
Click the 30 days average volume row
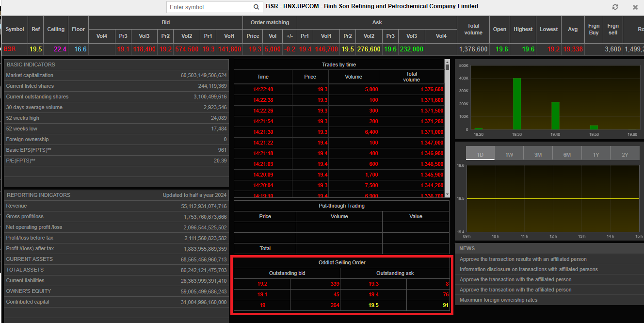116,107
